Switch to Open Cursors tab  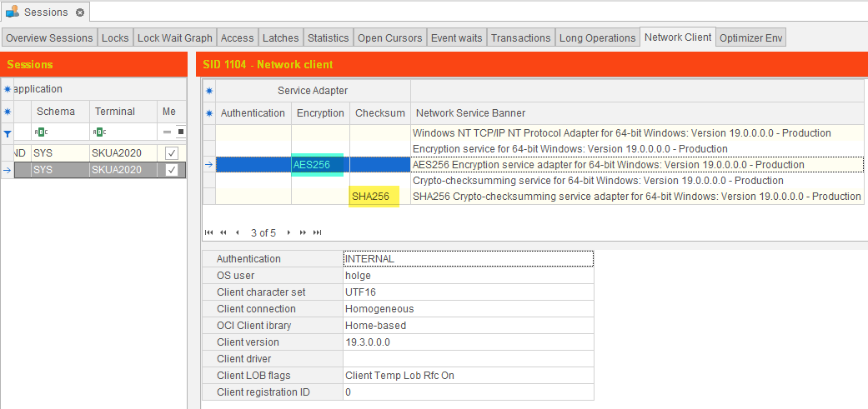coord(389,38)
